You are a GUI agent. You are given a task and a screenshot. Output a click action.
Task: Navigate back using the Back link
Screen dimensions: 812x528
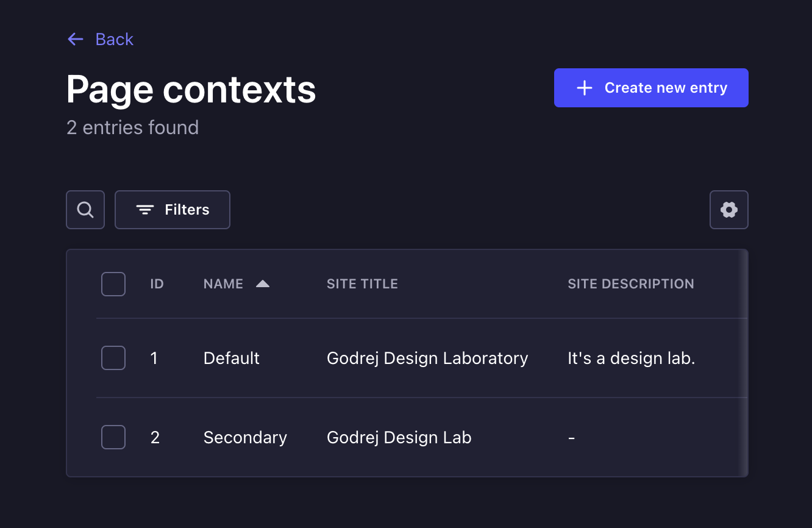pyautogui.click(x=114, y=39)
